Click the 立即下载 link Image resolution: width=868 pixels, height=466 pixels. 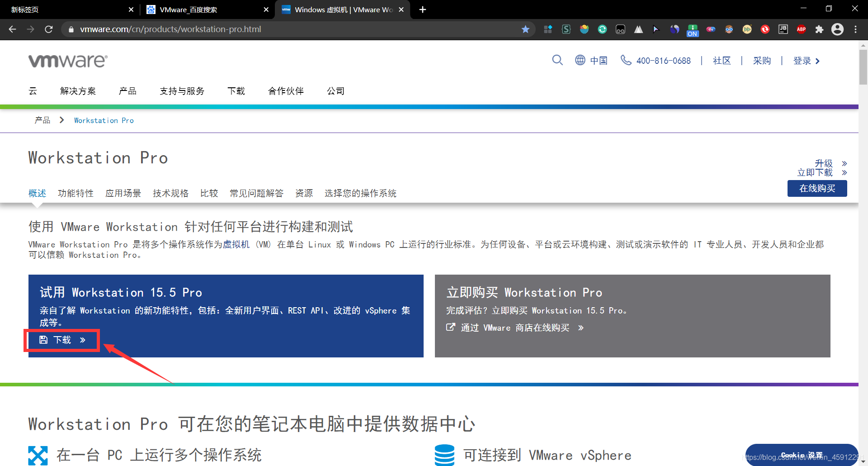(815, 172)
